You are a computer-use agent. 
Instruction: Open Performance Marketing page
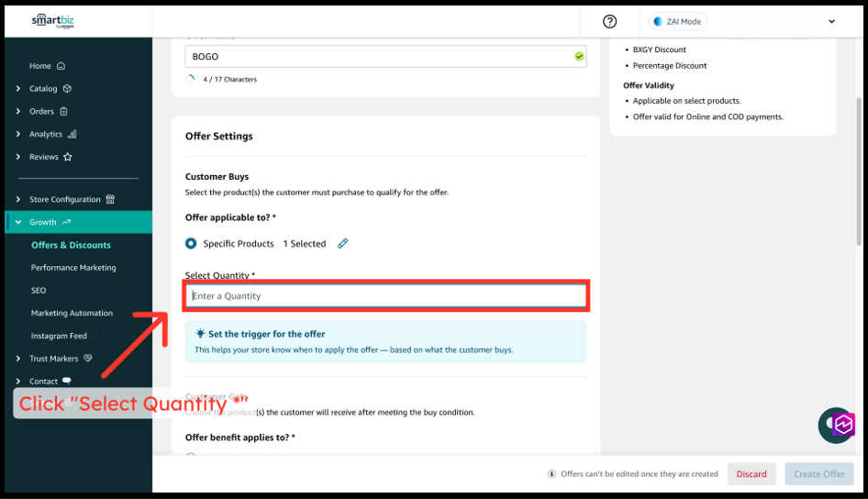pyautogui.click(x=73, y=268)
